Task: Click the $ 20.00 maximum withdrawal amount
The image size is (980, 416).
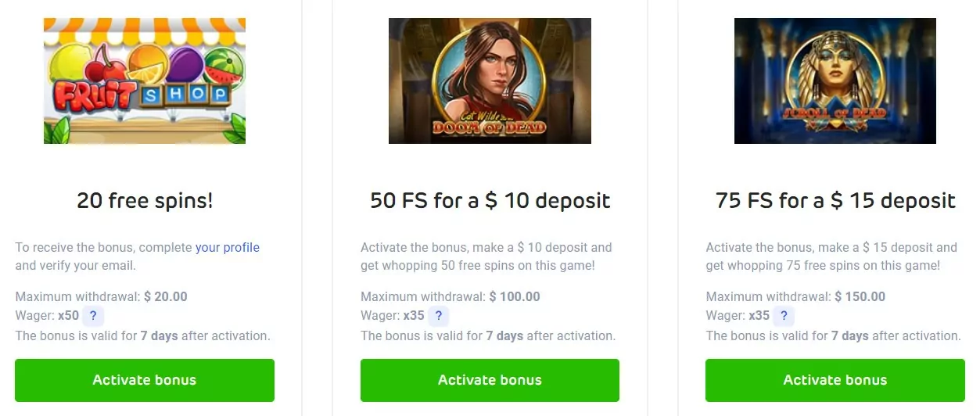Action: coord(166,296)
